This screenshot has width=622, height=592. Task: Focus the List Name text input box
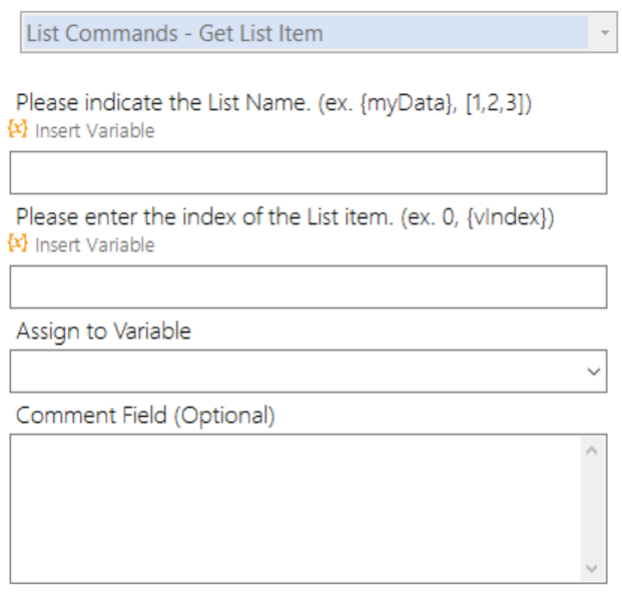coord(308,172)
